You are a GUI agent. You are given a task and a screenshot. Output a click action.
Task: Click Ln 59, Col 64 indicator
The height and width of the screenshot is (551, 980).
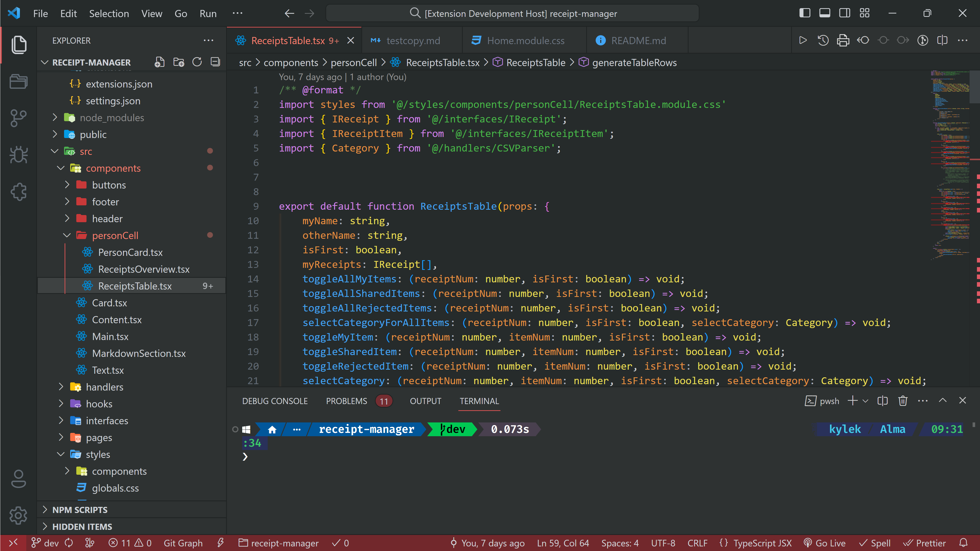[563, 543]
